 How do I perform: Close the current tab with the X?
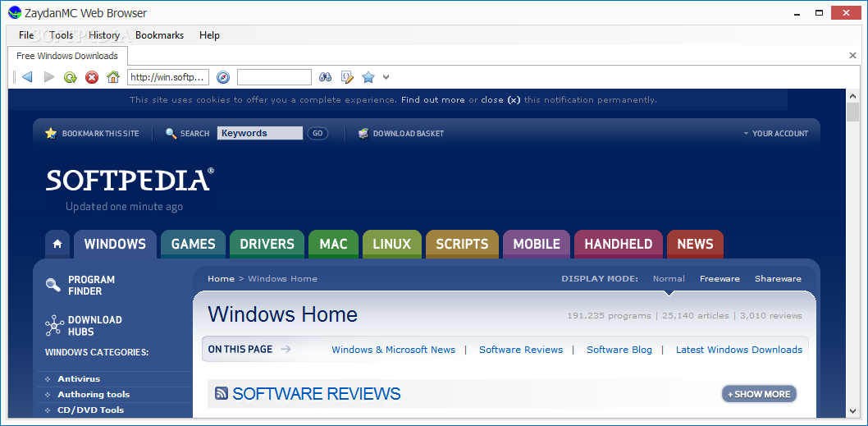coord(852,55)
